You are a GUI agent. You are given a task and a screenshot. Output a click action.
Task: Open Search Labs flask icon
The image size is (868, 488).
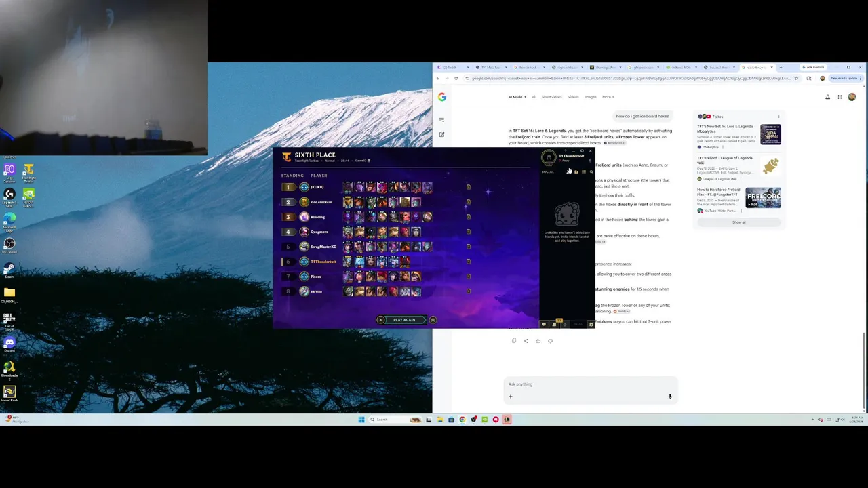click(827, 97)
